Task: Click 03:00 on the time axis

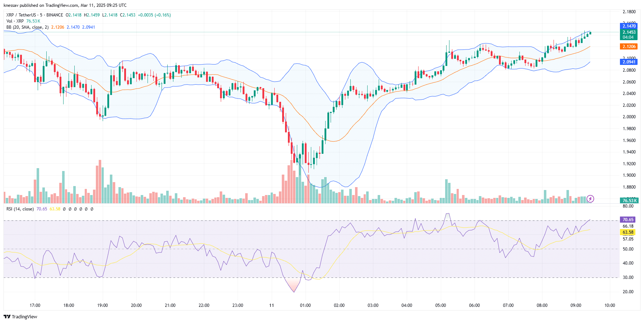Action: coord(373,305)
